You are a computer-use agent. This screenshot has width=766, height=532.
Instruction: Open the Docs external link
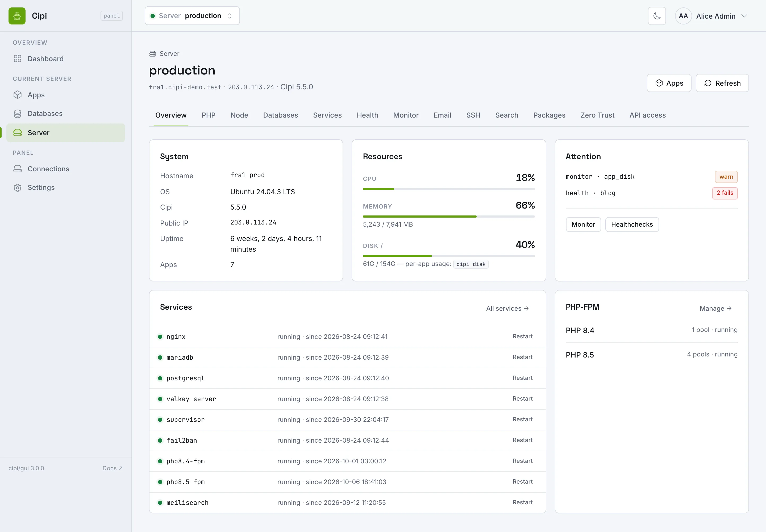click(x=112, y=468)
